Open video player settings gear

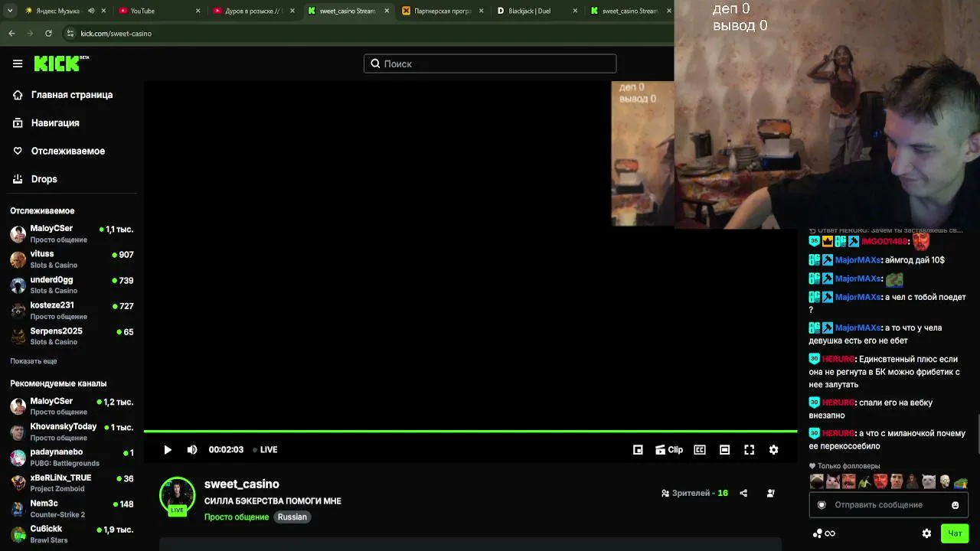pos(774,450)
